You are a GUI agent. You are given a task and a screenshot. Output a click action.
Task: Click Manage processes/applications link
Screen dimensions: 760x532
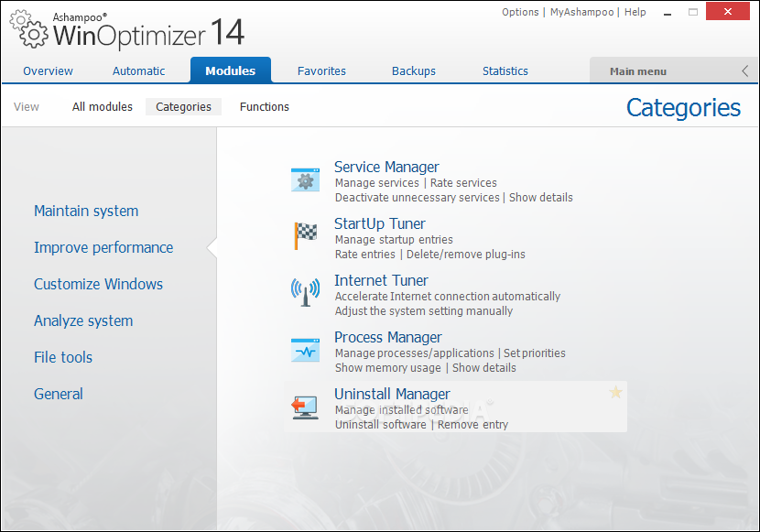click(415, 353)
